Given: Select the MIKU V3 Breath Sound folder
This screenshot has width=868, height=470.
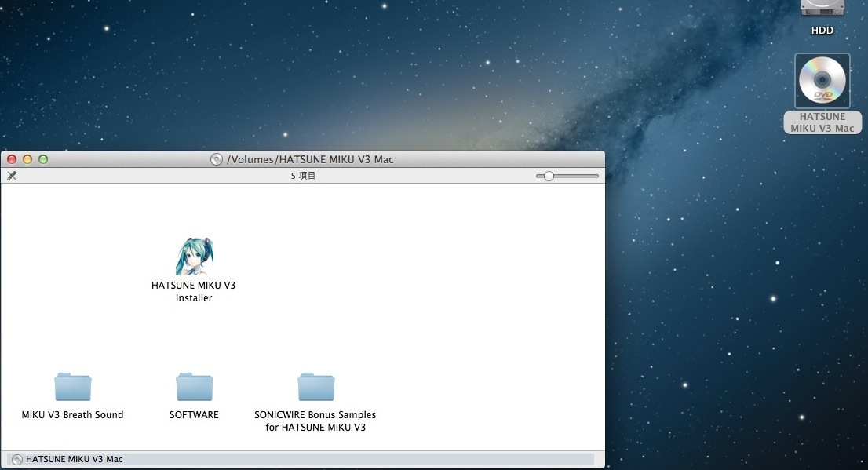Looking at the screenshot, I should tap(72, 386).
